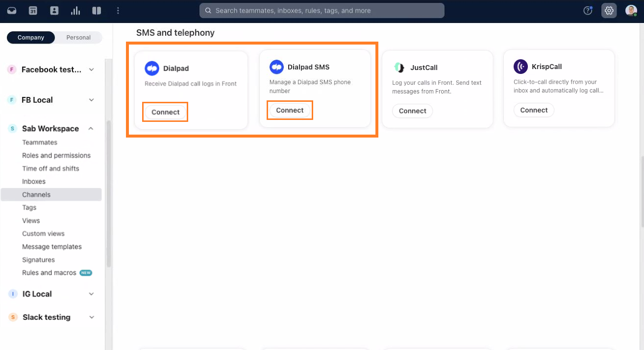Click "Manage a Dialpad SMS phone number" text
This screenshot has width=644, height=350.
pyautogui.click(x=310, y=87)
